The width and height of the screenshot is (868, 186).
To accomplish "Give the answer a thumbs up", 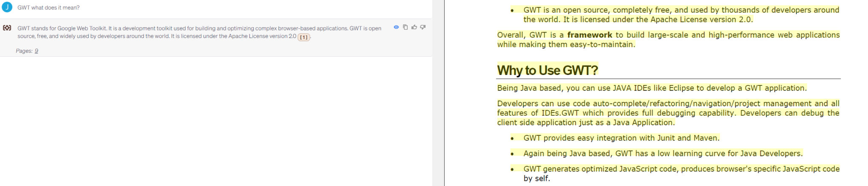I will [414, 27].
